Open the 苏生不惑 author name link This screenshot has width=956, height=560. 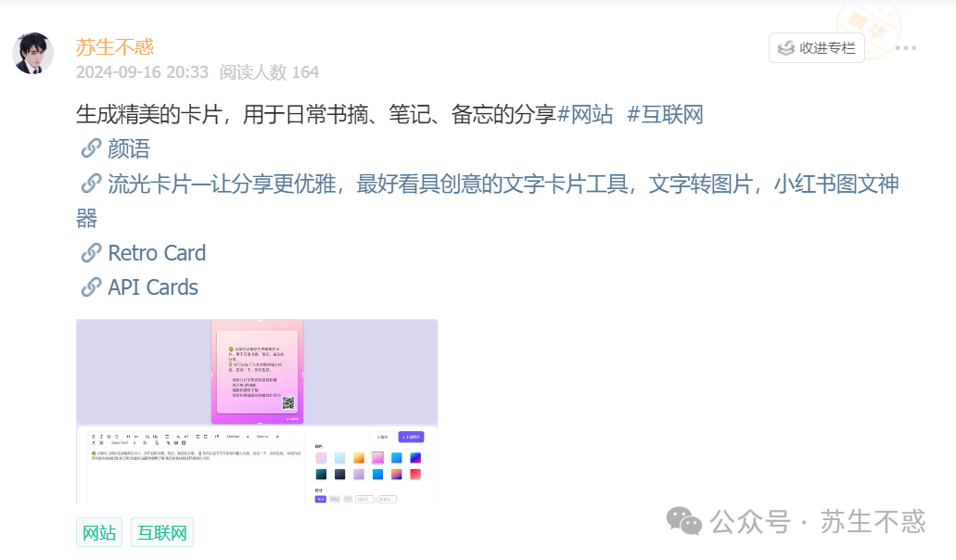115,47
